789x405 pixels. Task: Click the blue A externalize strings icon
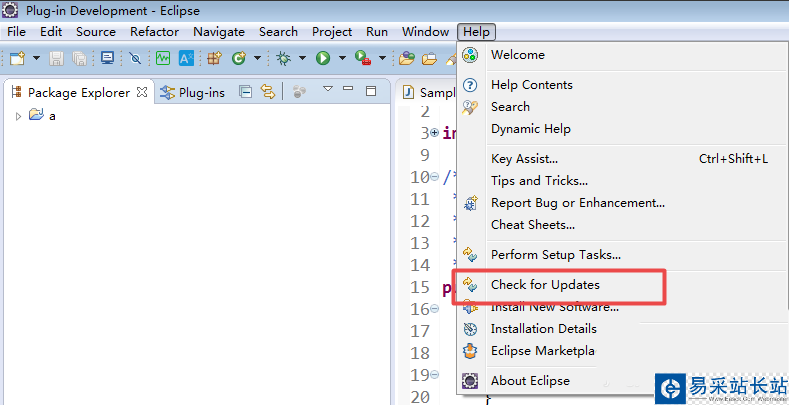(x=186, y=58)
